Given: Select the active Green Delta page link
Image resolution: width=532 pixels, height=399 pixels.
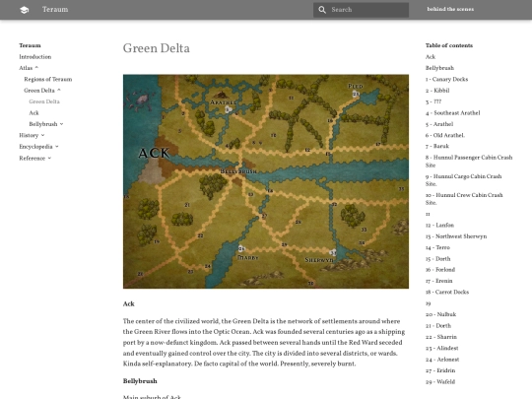Looking at the screenshot, I should pyautogui.click(x=44, y=101).
